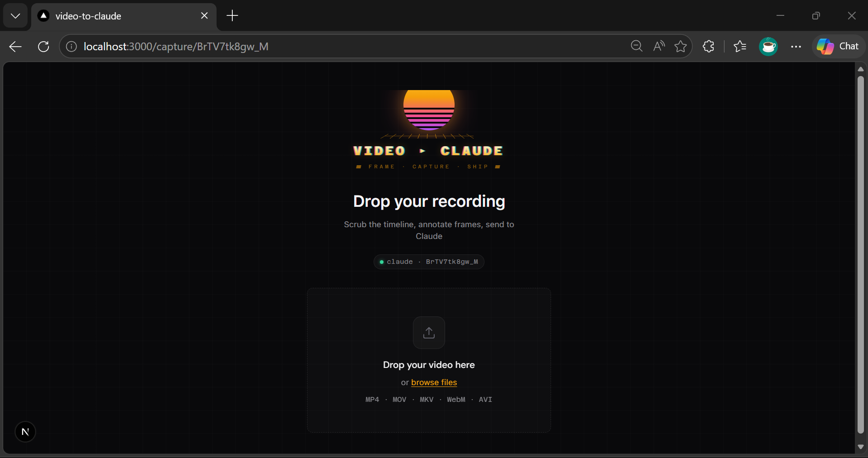Click the claude · BrTV7tk8gw_M session badge

pos(429,262)
